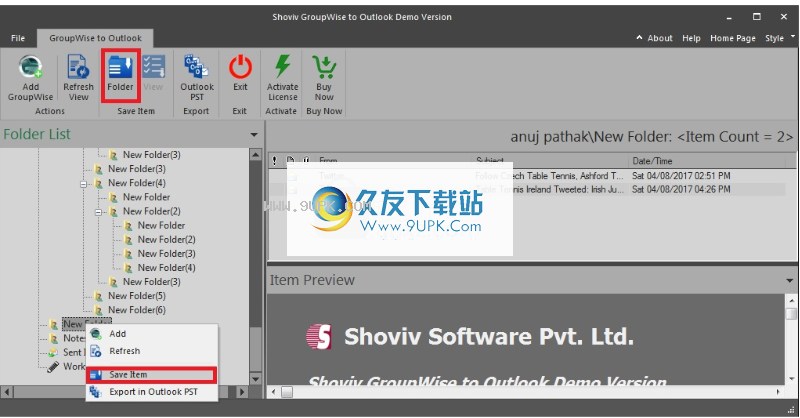800x418 pixels.
Task: Click the folder icon beside New Folder(5)
Action: (x=98, y=296)
